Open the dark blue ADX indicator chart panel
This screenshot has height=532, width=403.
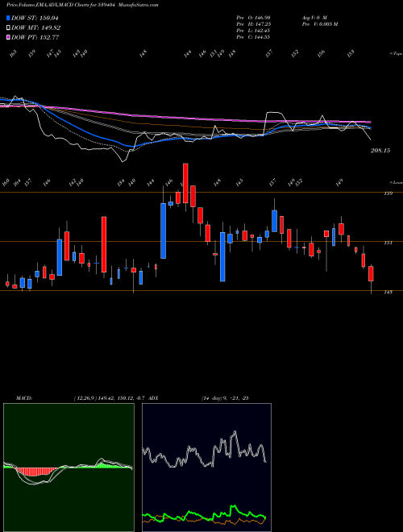[x=206, y=468]
